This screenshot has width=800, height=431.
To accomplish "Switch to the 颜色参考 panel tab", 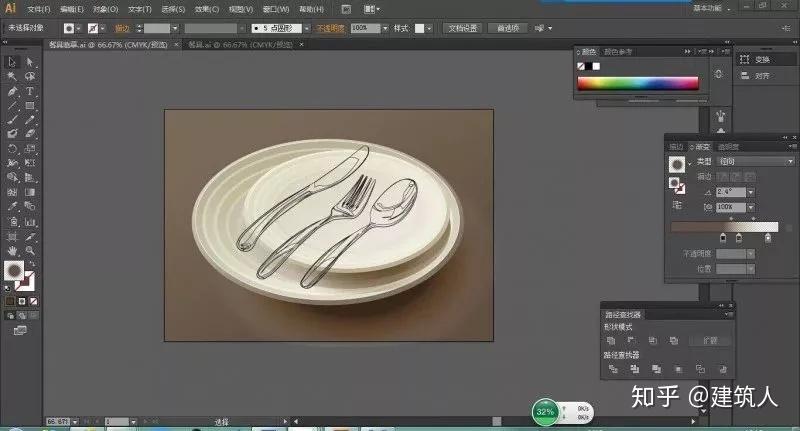I will [x=618, y=52].
